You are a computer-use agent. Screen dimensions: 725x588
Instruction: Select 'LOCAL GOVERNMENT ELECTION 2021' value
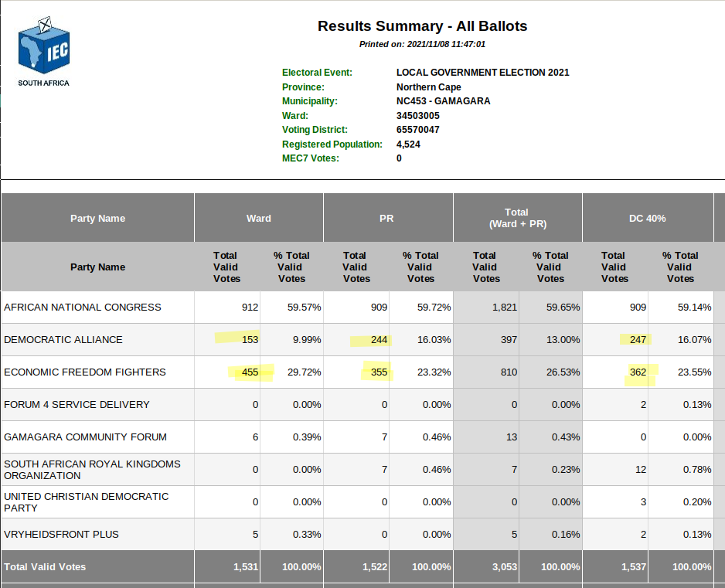point(483,73)
